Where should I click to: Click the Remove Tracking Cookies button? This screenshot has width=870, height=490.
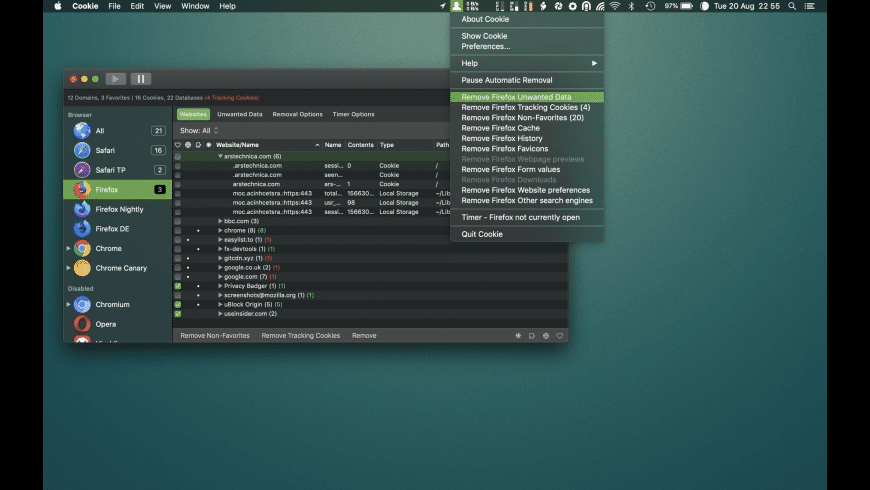[301, 336]
